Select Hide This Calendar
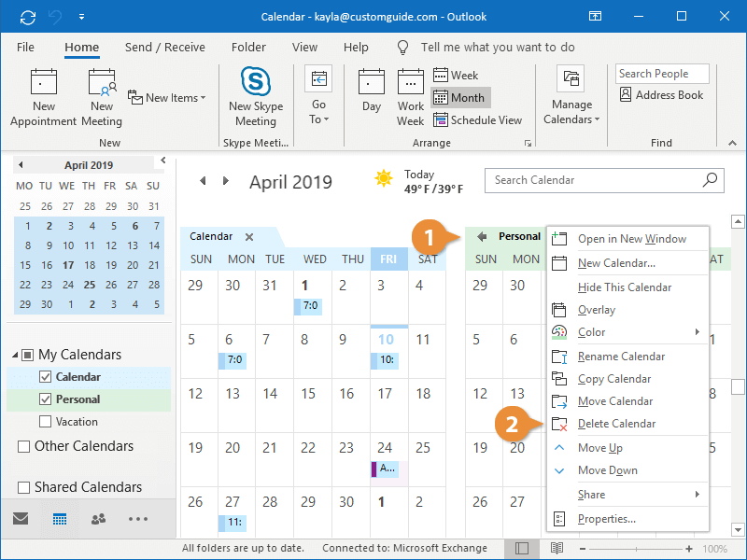Screen dimensions: 747x560 click(x=627, y=287)
